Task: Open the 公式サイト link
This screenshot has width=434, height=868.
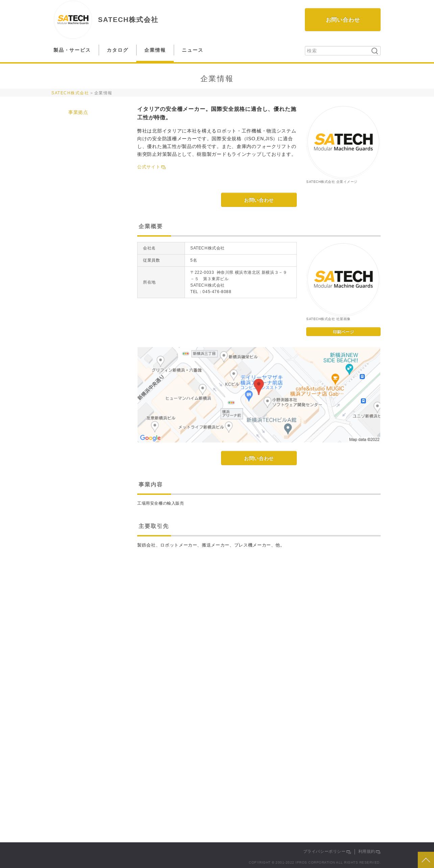Action: pyautogui.click(x=151, y=167)
